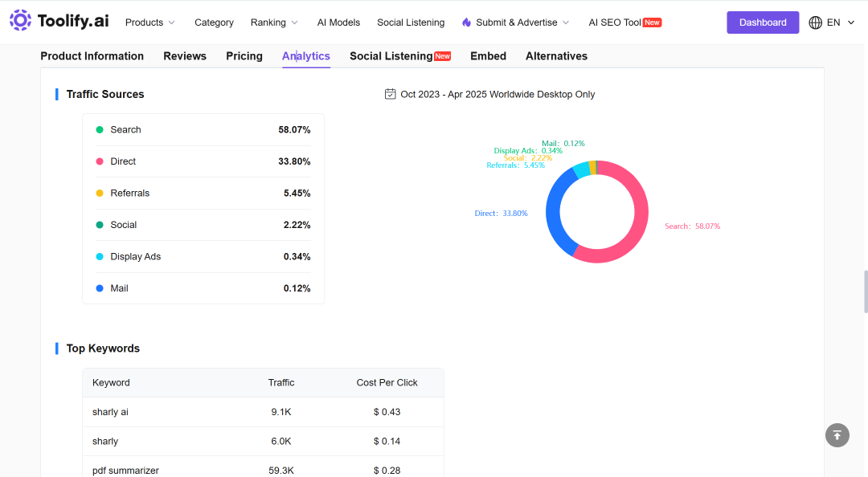Click the pink Direct legend dot
This screenshot has width=868, height=477.
pos(100,161)
